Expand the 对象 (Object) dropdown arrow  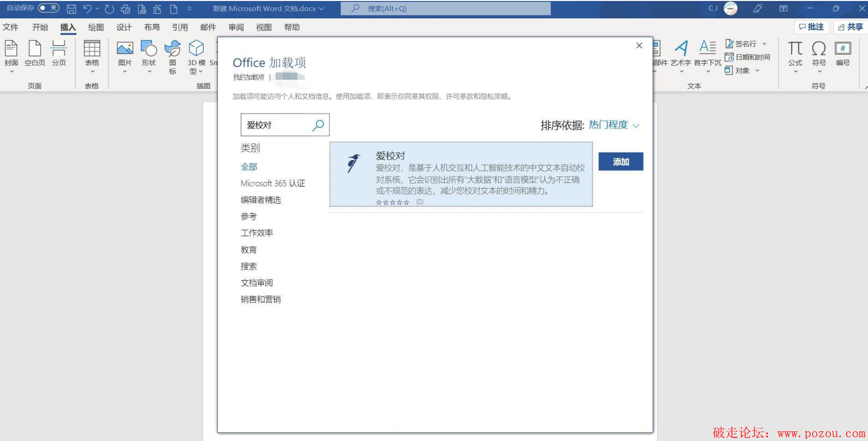pos(757,71)
